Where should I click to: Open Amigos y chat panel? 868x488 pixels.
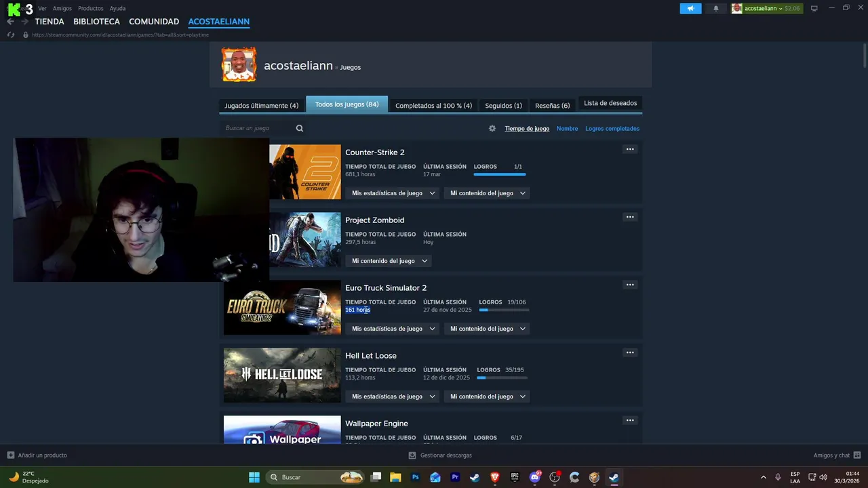(x=837, y=455)
